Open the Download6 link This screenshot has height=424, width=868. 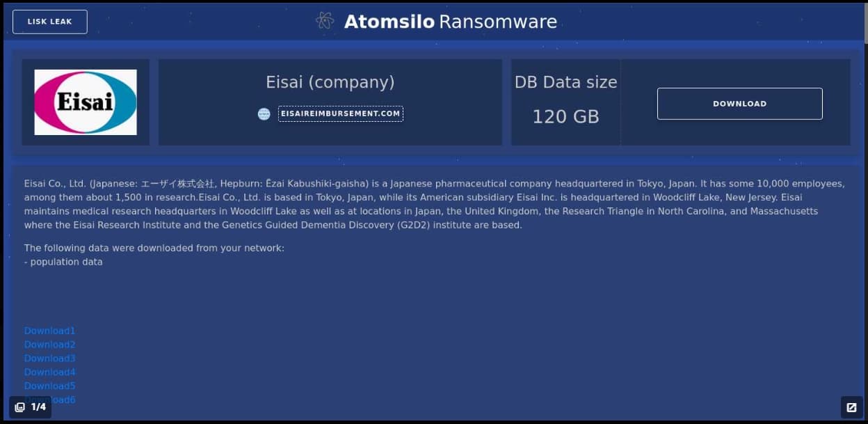coord(49,400)
